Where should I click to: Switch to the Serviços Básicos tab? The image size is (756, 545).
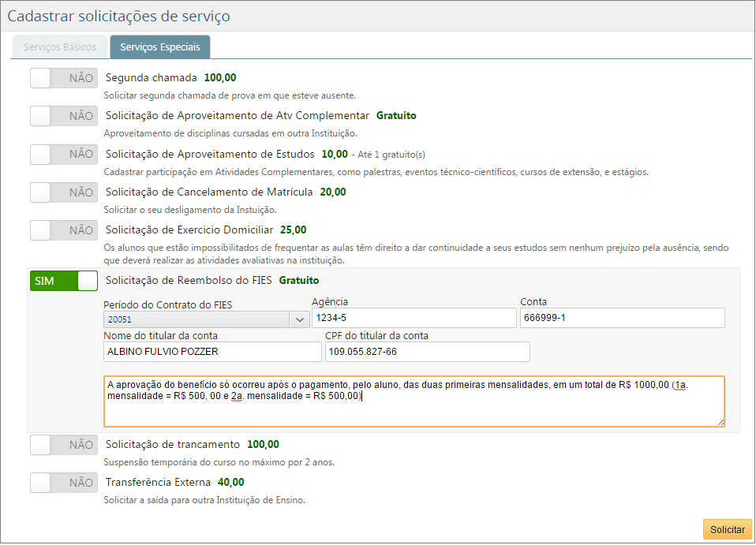coord(59,47)
